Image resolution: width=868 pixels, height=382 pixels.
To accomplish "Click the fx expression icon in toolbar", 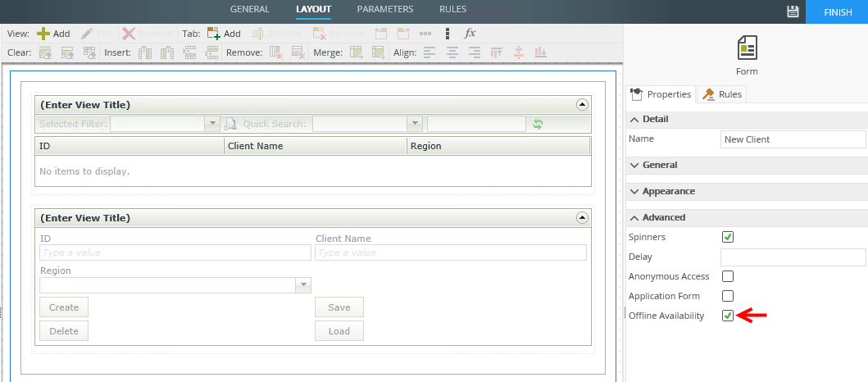I will [470, 34].
